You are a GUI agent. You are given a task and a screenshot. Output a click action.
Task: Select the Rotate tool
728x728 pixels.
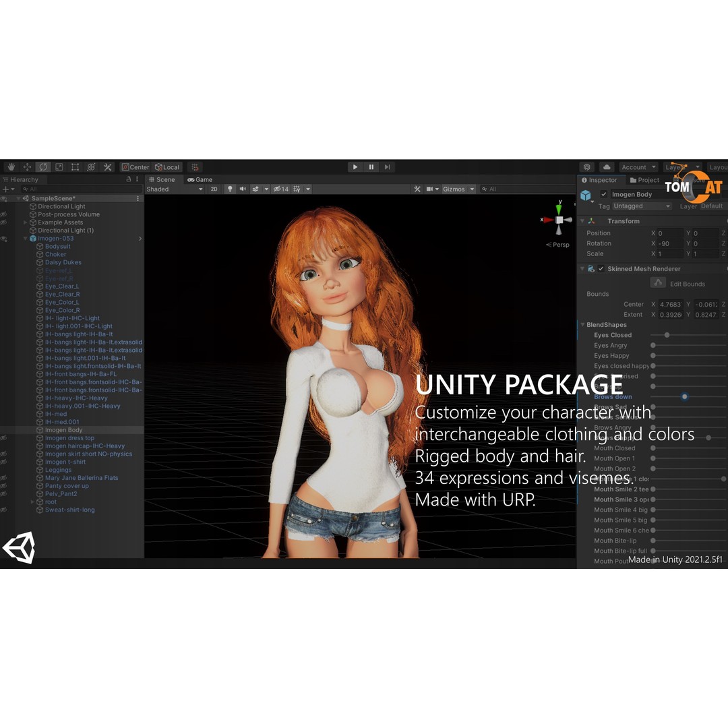[43, 167]
